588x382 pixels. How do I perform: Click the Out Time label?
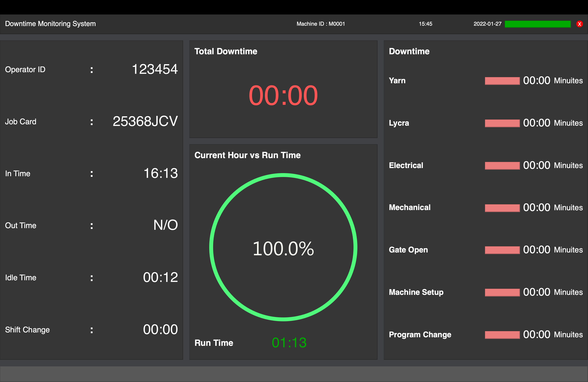(21, 226)
